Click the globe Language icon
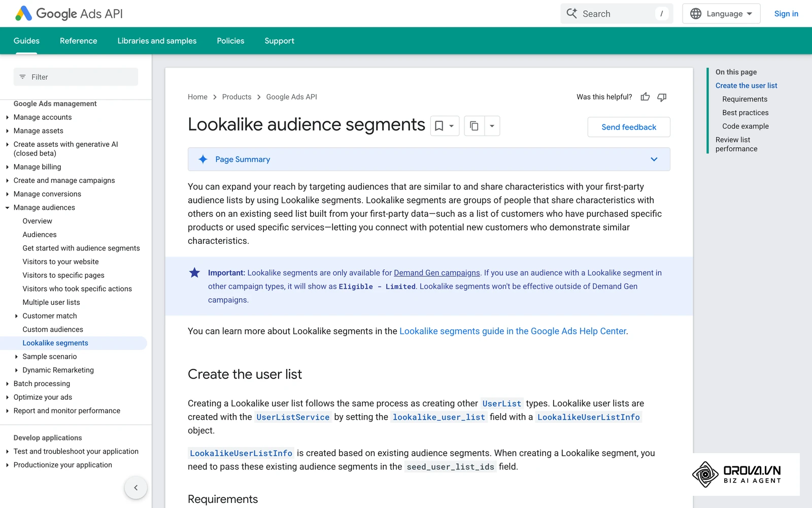The image size is (812, 508). pos(696,14)
